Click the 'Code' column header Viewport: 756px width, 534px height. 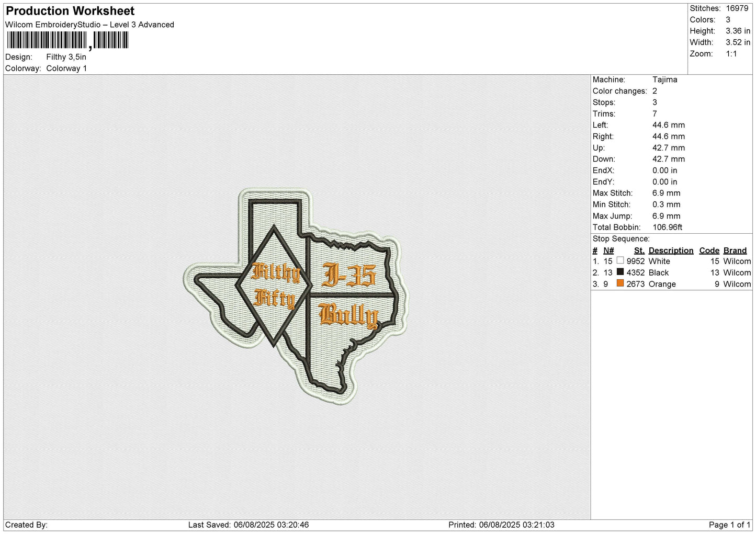[709, 251]
